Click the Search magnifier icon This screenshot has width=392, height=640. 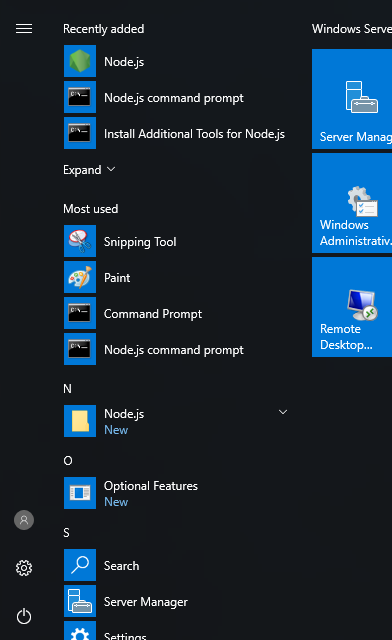tap(80, 565)
